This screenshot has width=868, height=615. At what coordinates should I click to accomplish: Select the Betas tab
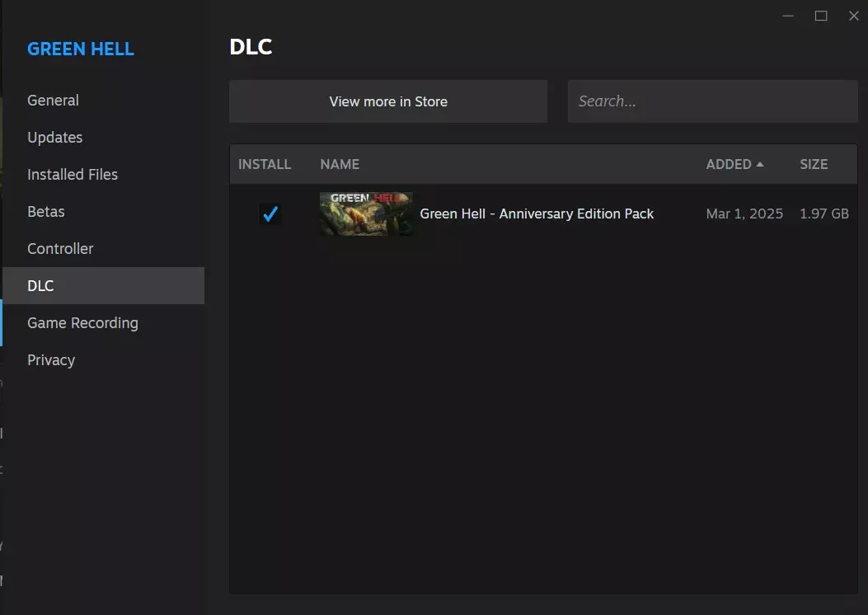coord(46,212)
